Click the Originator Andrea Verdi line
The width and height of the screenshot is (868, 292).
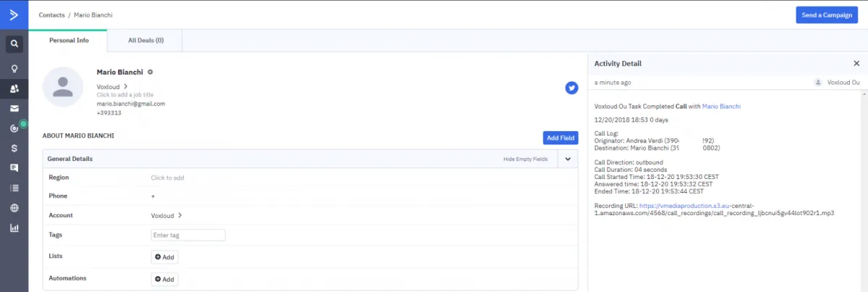click(654, 141)
